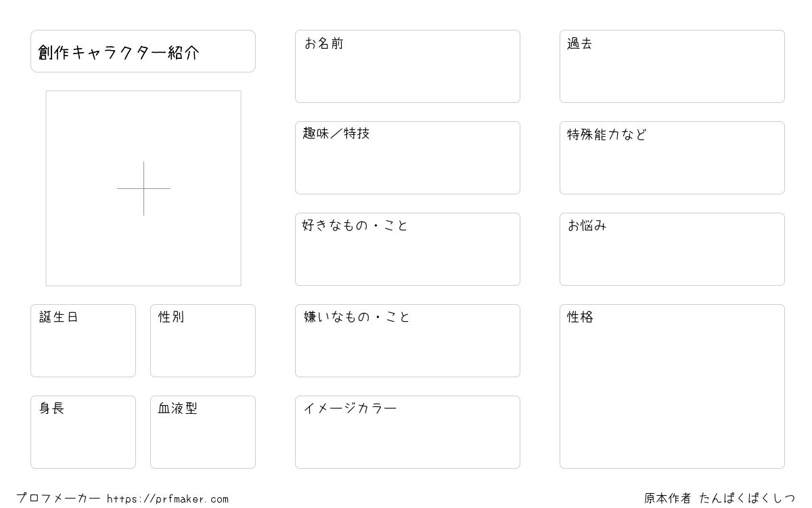This screenshot has height=508, width=812.
Task: Click the large 性格 personality box
Action: [672, 386]
